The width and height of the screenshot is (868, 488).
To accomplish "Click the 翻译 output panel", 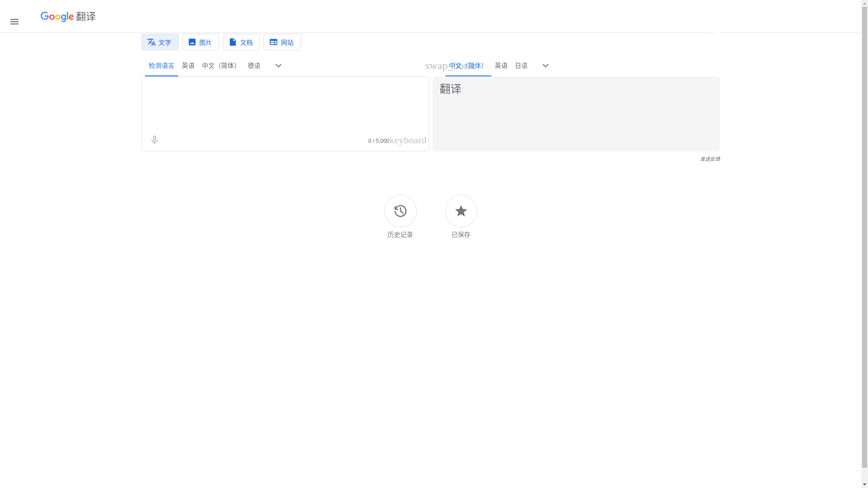I will tap(576, 114).
